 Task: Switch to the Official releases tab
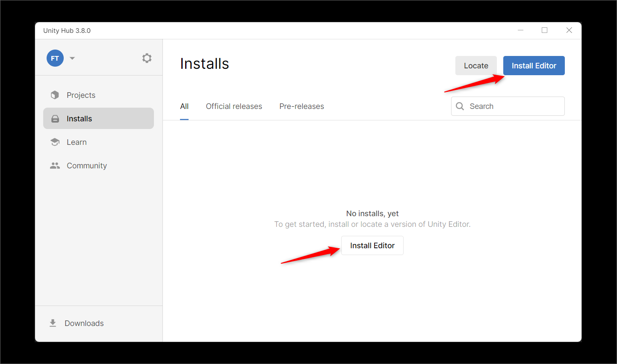pyautogui.click(x=234, y=106)
